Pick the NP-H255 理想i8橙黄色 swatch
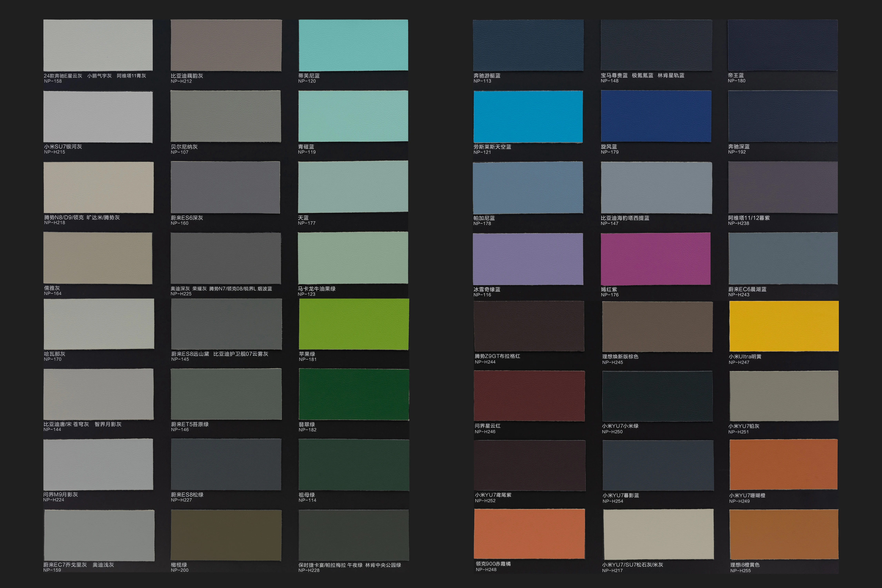 point(784,534)
